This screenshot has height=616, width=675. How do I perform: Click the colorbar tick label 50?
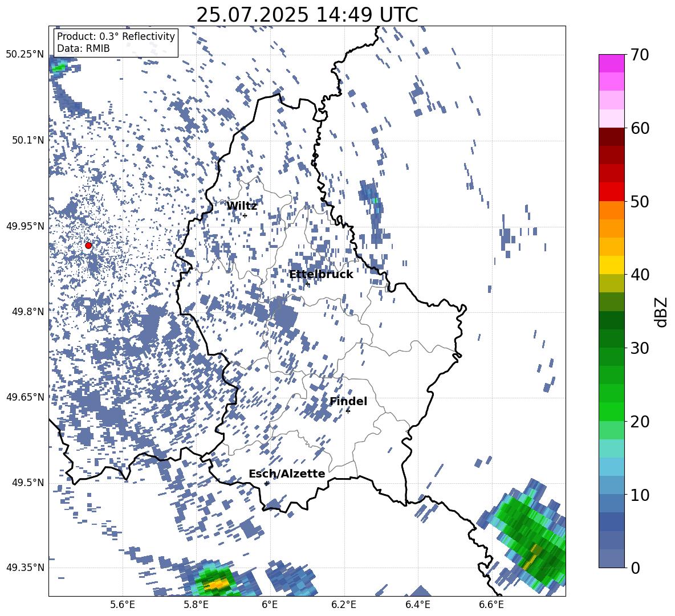click(x=640, y=201)
